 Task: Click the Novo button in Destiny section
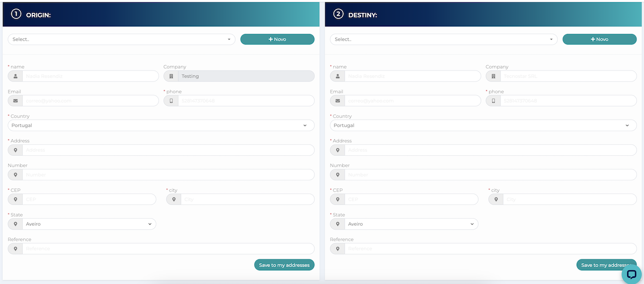click(x=599, y=39)
